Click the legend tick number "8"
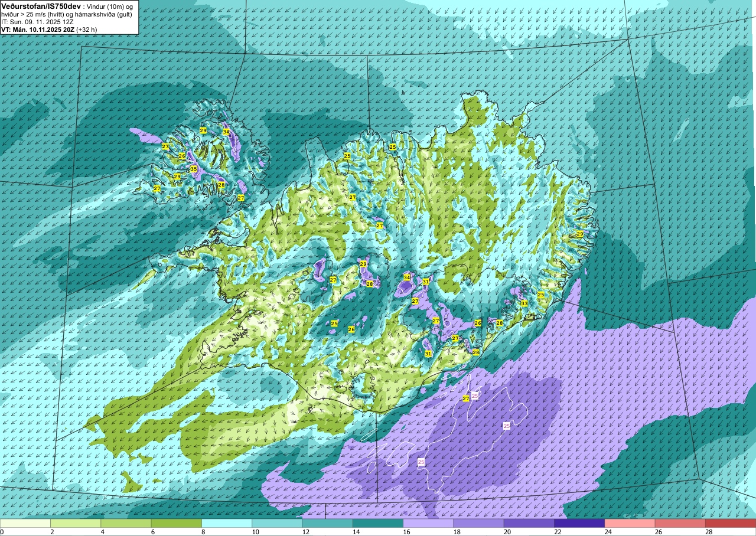 pyautogui.click(x=202, y=532)
